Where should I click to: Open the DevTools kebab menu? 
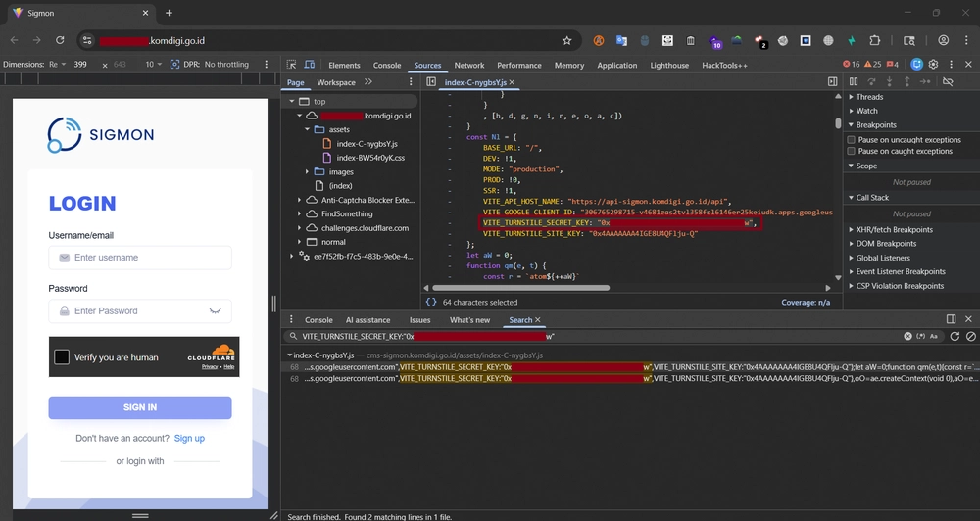(952, 65)
